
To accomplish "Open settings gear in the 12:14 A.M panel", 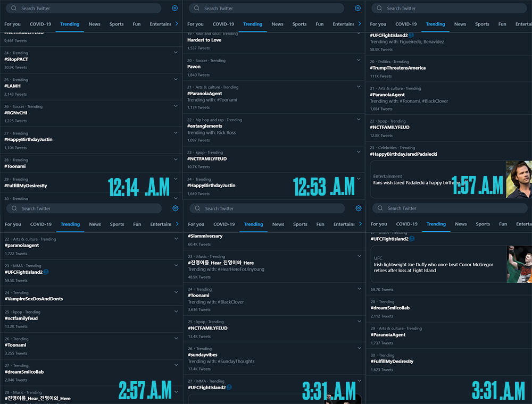I will tap(174, 8).
